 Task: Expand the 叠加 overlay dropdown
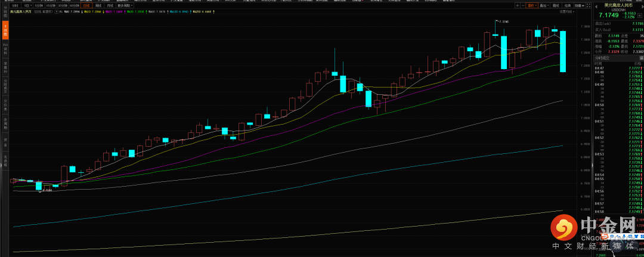pos(544,5)
